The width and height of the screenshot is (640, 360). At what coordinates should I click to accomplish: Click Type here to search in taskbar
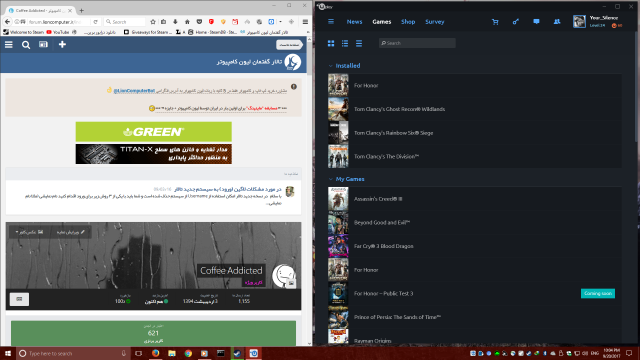pos(73,353)
